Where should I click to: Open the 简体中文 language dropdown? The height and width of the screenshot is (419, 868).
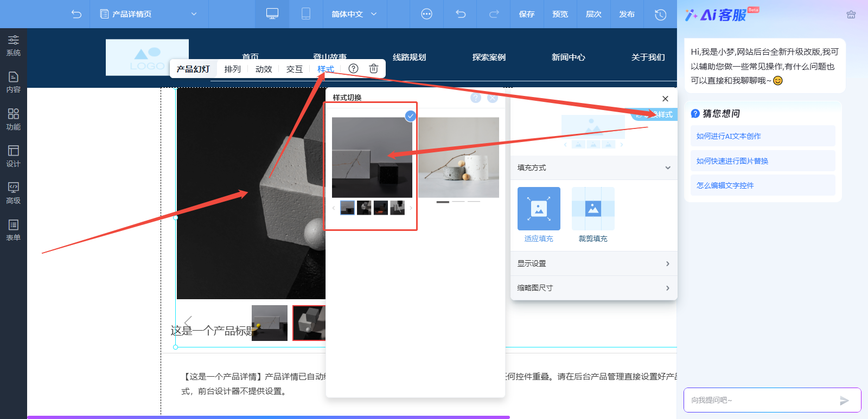354,14
